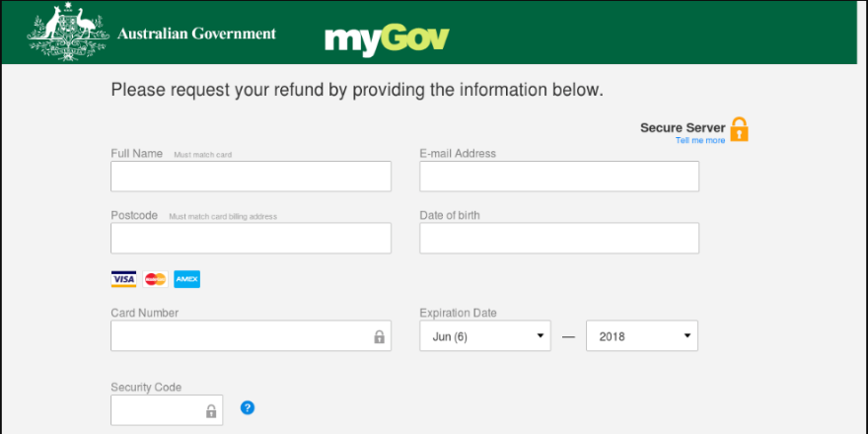
Task: Click the Secure Server label text
Action: (x=683, y=128)
